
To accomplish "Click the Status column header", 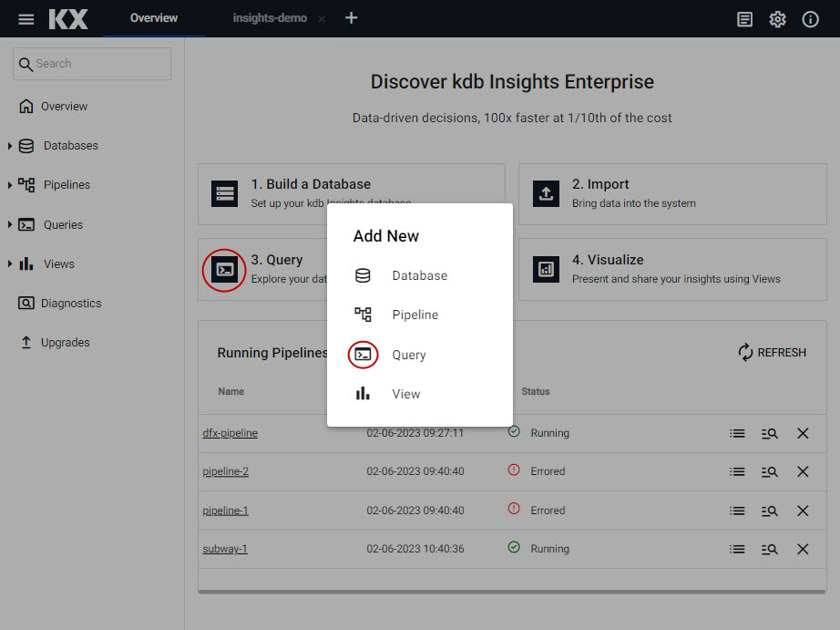I will pyautogui.click(x=535, y=392).
